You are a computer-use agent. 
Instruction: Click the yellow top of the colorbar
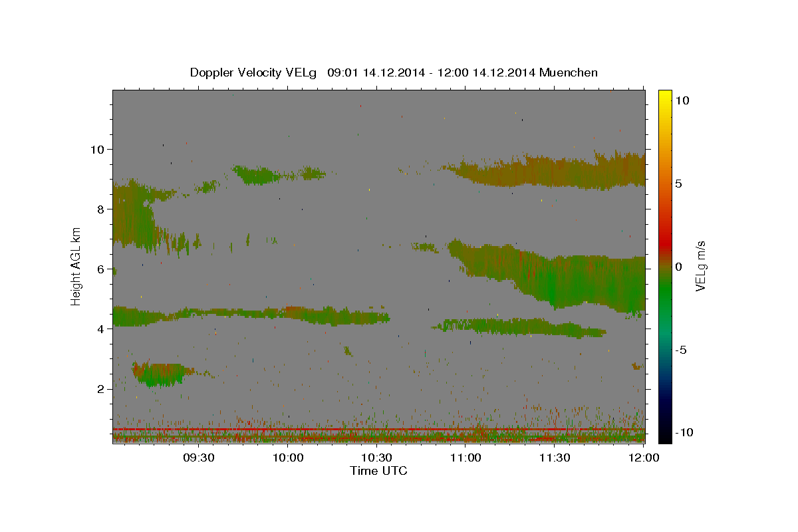[664, 98]
